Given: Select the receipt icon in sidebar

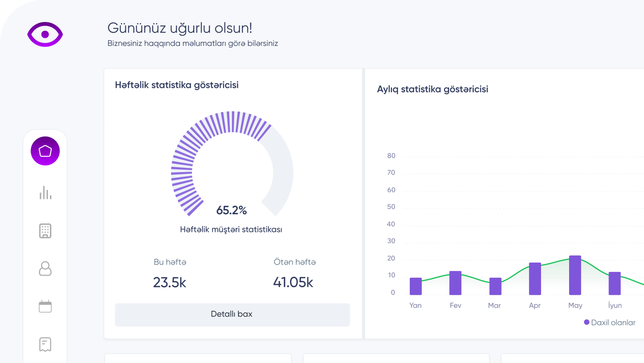Looking at the screenshot, I should pyautogui.click(x=45, y=344).
